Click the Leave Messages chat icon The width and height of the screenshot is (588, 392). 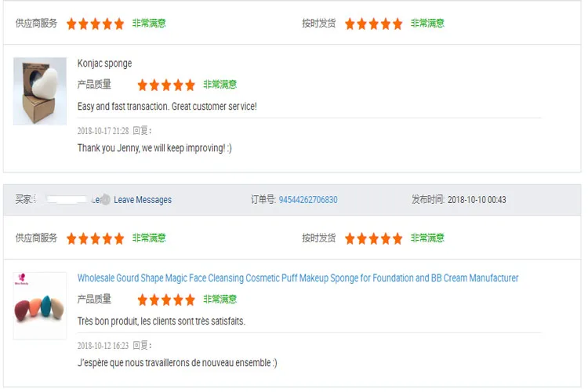[105, 200]
